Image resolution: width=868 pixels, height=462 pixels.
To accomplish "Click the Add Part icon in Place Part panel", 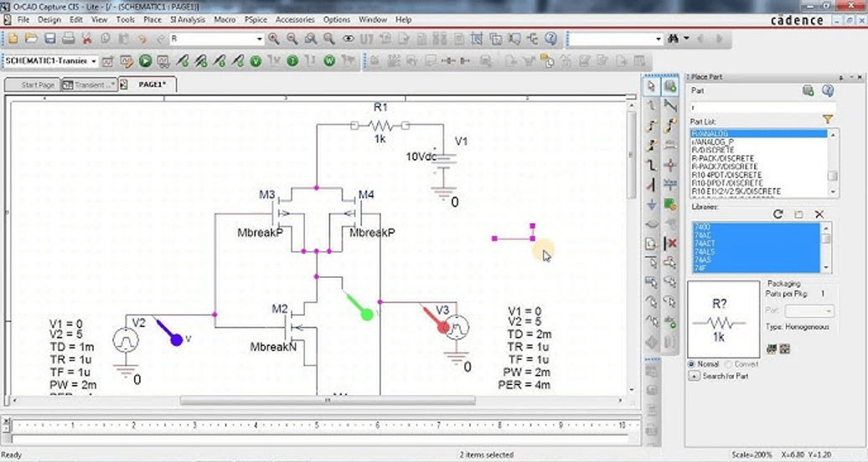I will coord(809,90).
